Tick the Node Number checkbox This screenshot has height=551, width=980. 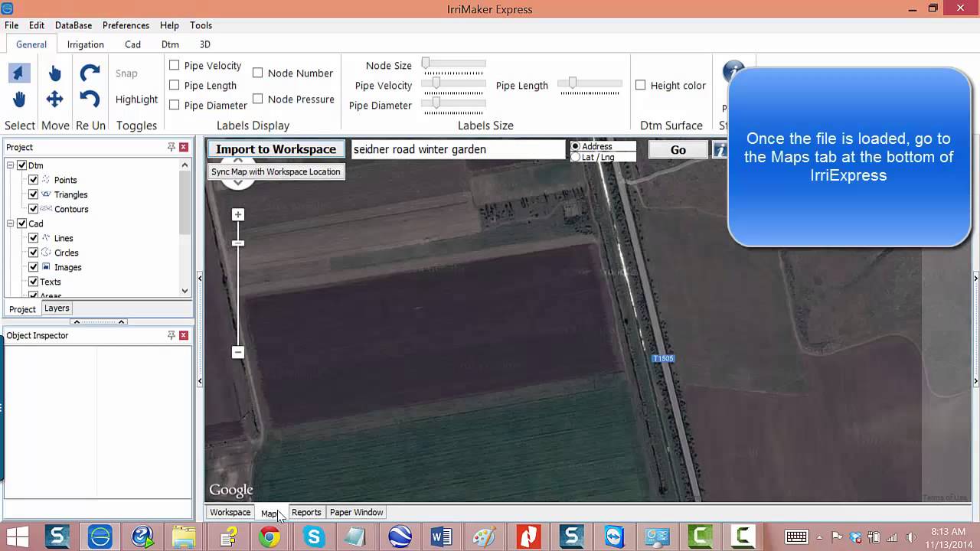258,73
